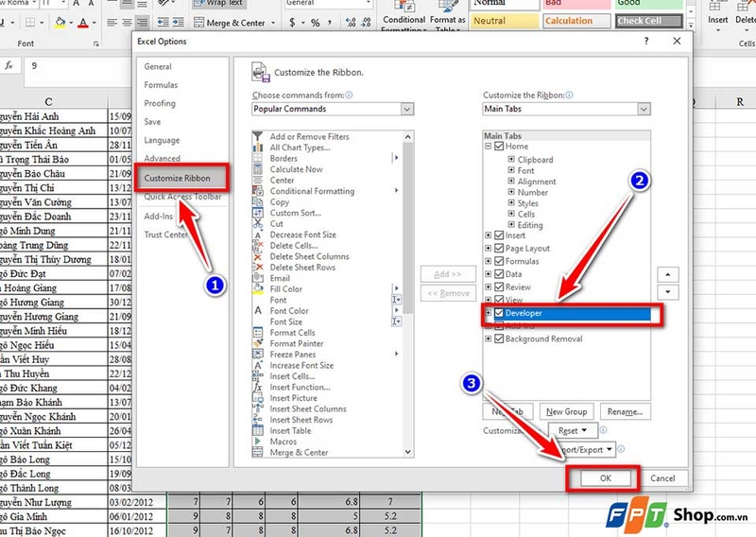The image size is (756, 537).
Task: Expand the Clipboard group node
Action: click(511, 159)
